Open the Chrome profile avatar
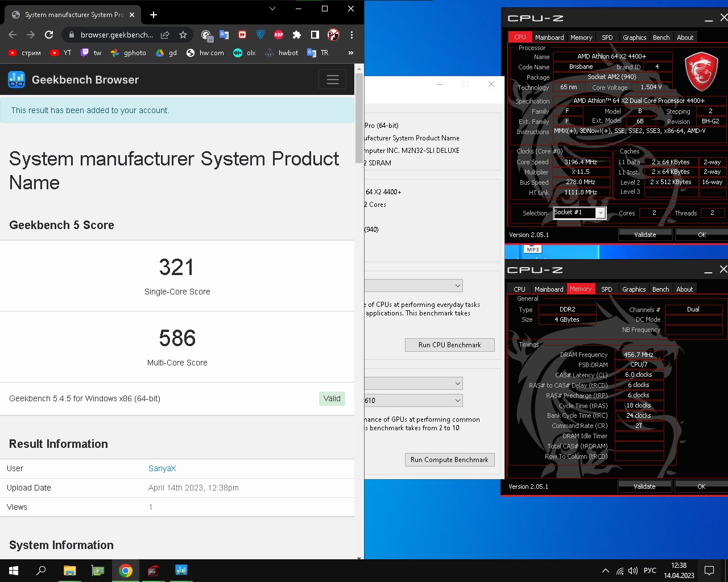The height and width of the screenshot is (582, 728). point(333,35)
